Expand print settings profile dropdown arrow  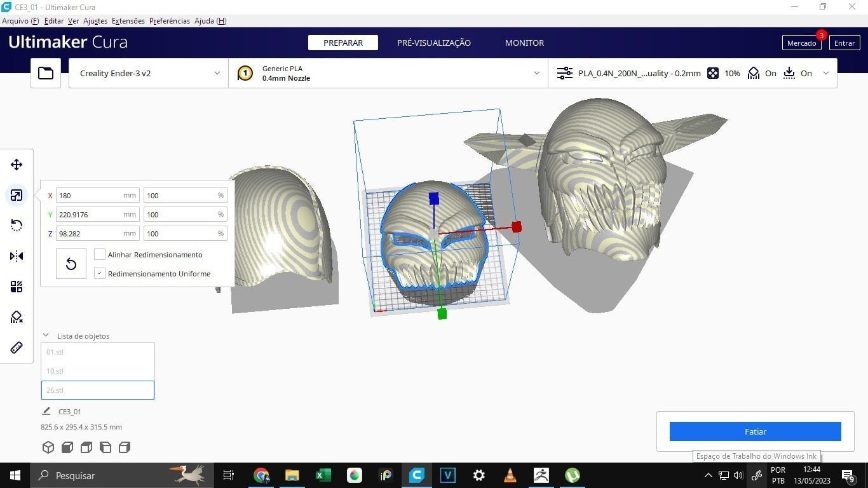pos(826,73)
